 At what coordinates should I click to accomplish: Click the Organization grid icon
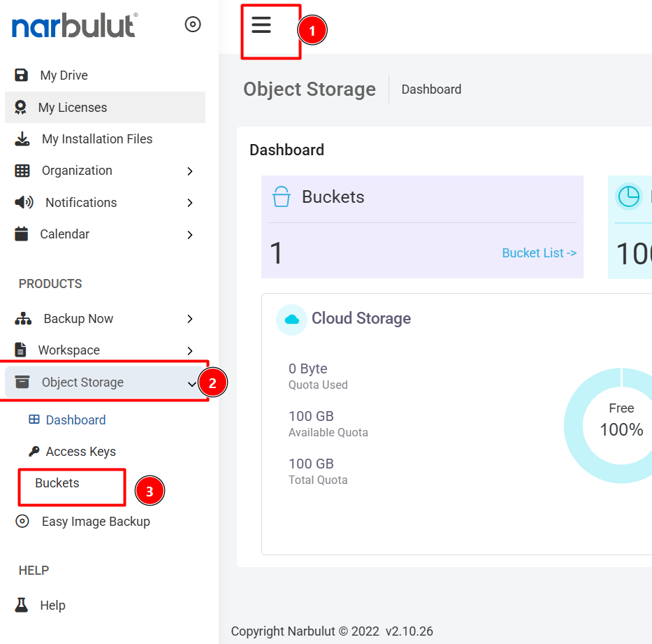22,171
